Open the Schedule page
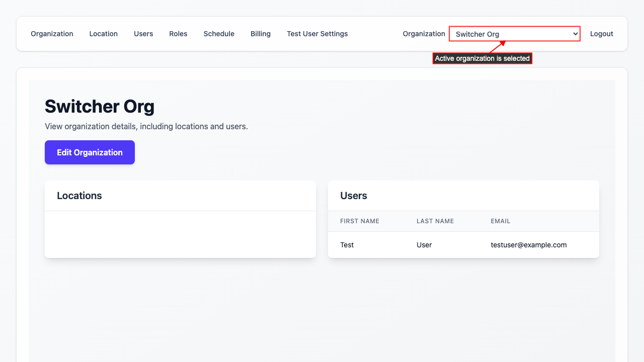The image size is (644, 362). pos(219,34)
